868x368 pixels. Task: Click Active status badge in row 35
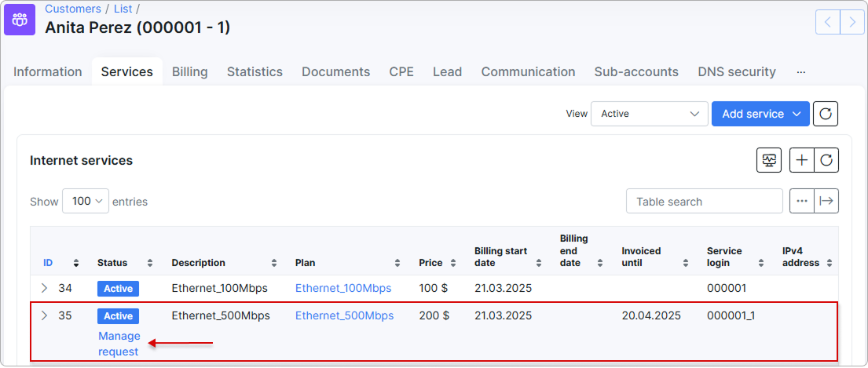click(x=118, y=316)
